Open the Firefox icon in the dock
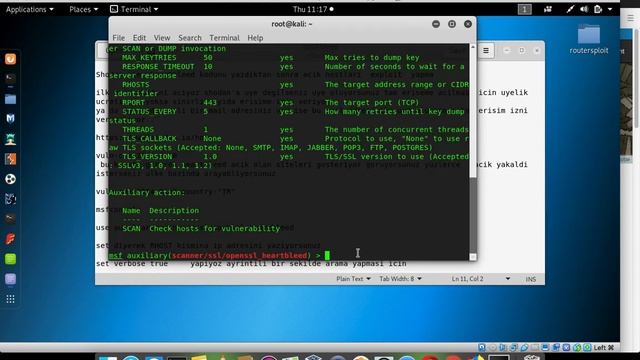 [x=11, y=59]
